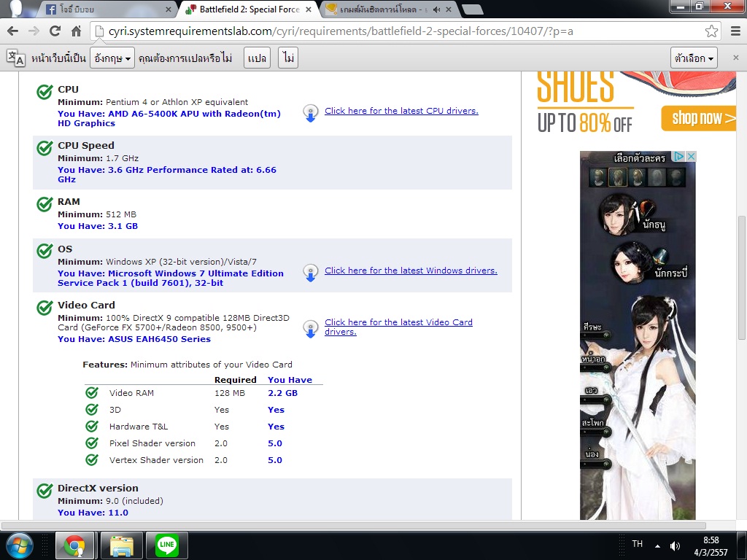The width and height of the screenshot is (747, 560).
Task: Open the page language dropdown (อังกฤษ)
Action: click(x=112, y=58)
